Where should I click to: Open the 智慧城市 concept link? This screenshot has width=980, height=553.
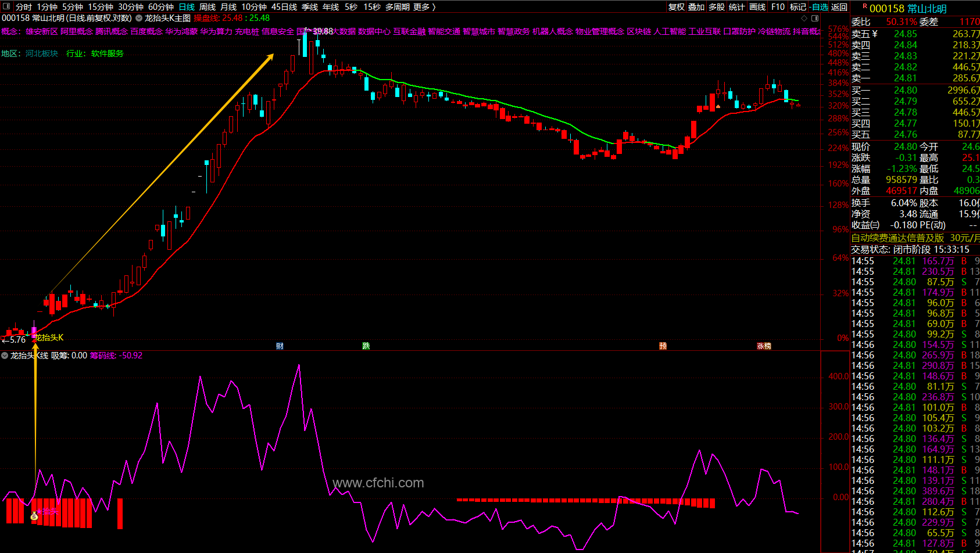(479, 31)
